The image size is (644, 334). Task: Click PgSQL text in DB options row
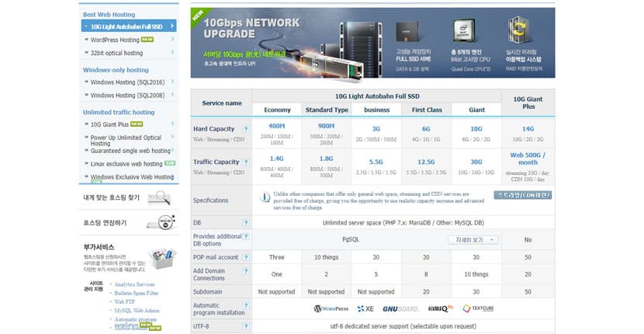[x=351, y=239]
